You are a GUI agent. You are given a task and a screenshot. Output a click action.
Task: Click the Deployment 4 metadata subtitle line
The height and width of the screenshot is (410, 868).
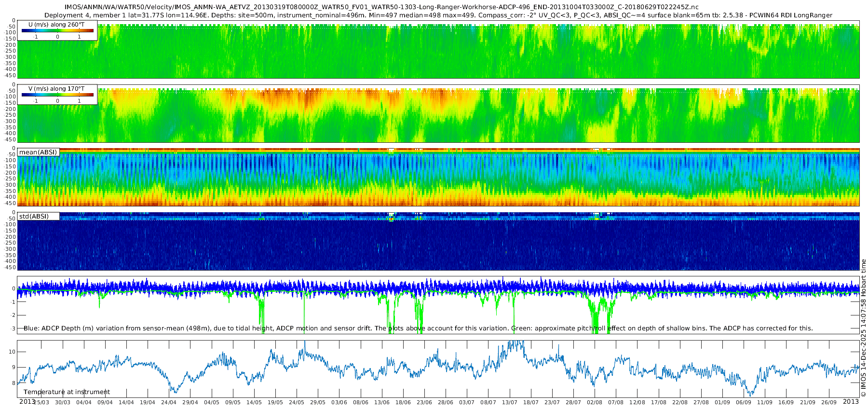coord(438,15)
